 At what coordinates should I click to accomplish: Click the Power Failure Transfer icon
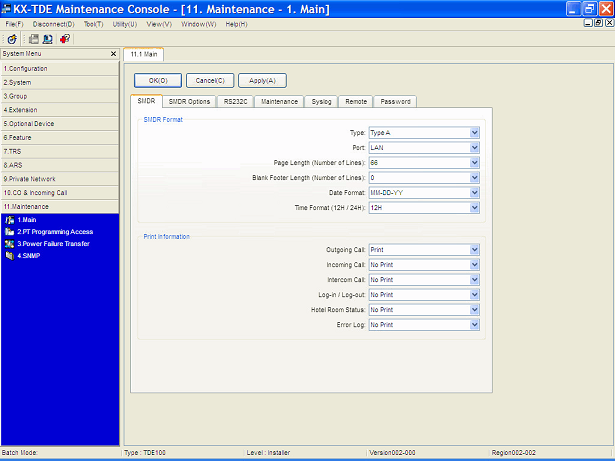(x=9, y=244)
